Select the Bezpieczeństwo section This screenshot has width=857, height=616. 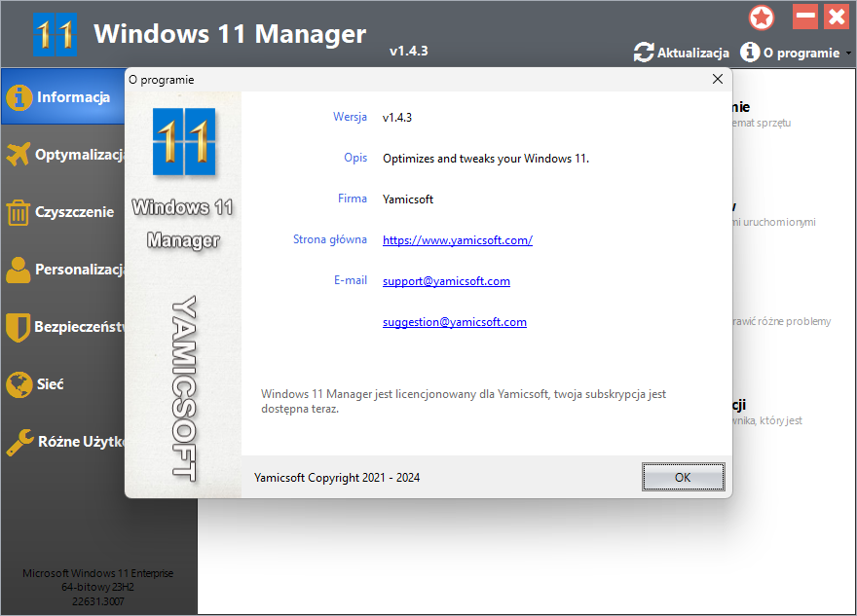click(63, 327)
